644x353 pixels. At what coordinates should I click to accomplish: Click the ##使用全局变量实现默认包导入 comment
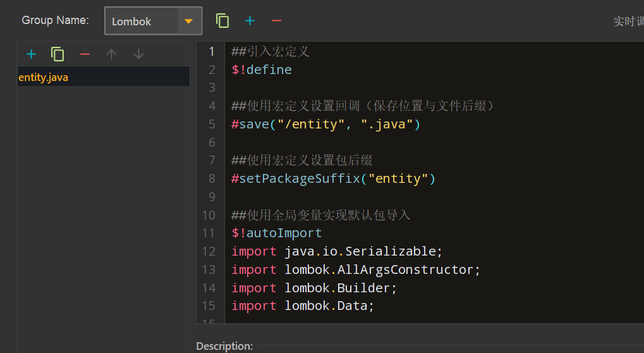pos(321,215)
